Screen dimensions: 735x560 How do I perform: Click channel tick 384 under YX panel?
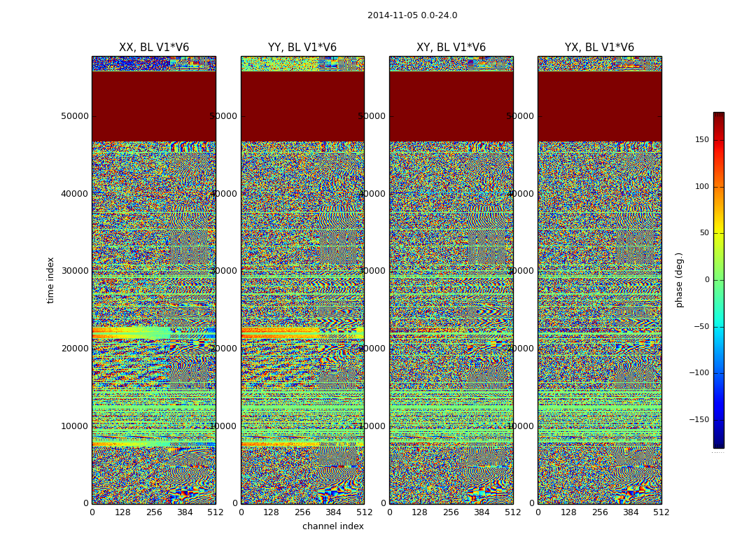(631, 512)
